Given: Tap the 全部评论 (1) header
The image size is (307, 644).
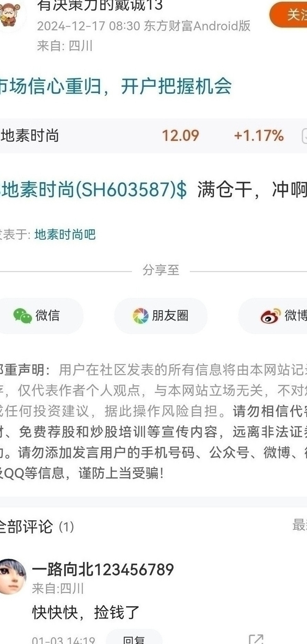Looking at the screenshot, I should pos(37,527).
